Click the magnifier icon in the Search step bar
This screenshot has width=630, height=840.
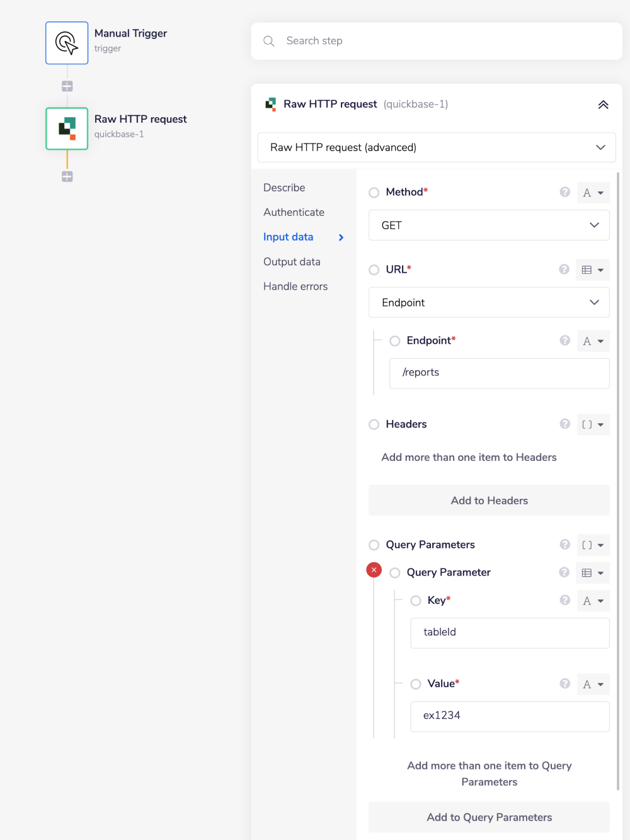(x=269, y=40)
